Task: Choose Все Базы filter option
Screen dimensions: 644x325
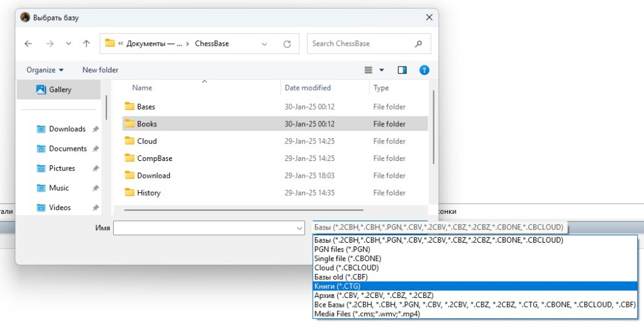Action: point(475,304)
